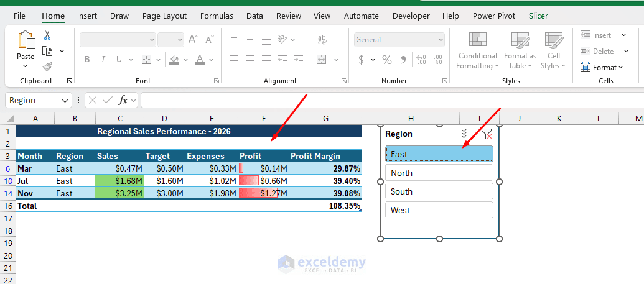Click the Increase Font Size icon
The height and width of the screenshot is (284, 644).
pos(193,39)
